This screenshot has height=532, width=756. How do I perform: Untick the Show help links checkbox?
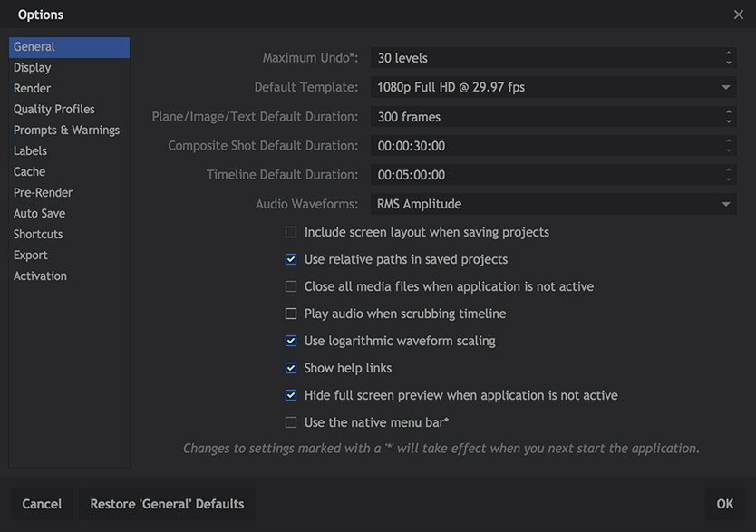[291, 368]
